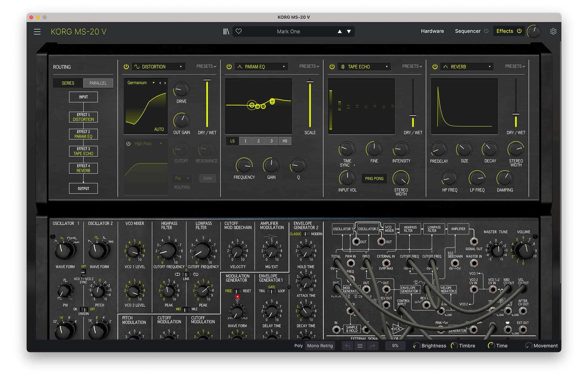Screen dimensions: 588x377
Task: Open the settings gear
Action: coord(553,31)
